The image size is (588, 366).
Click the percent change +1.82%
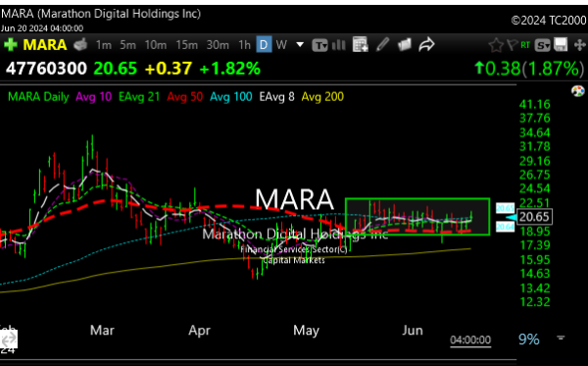(x=230, y=69)
